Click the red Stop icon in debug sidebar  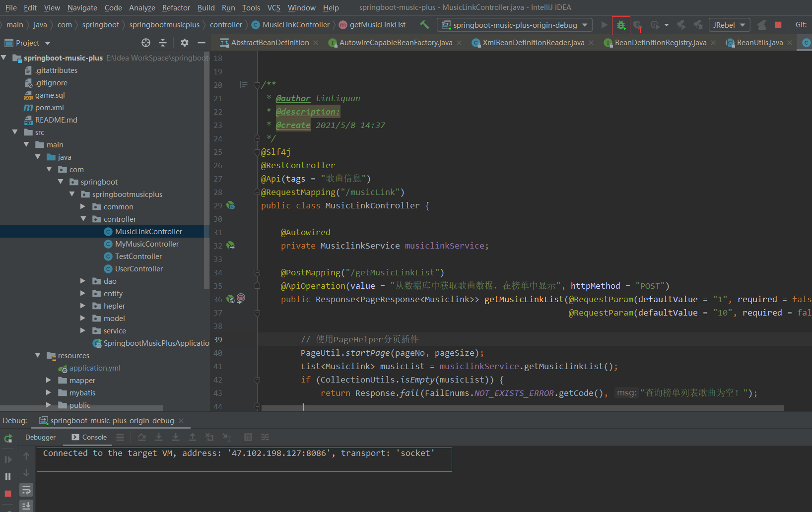coord(8,494)
